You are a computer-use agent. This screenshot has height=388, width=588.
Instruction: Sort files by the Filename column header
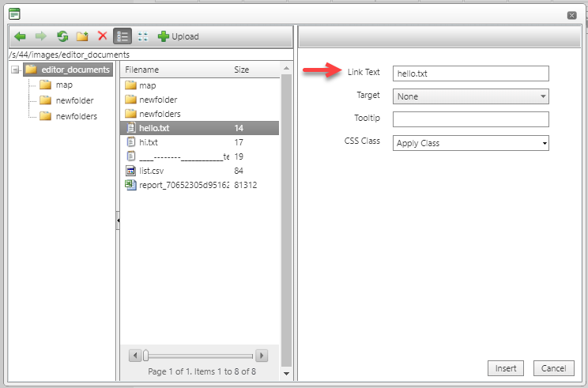coord(143,70)
